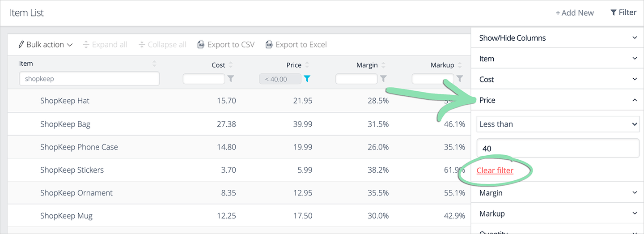Click the Markup filter input box

click(433, 79)
